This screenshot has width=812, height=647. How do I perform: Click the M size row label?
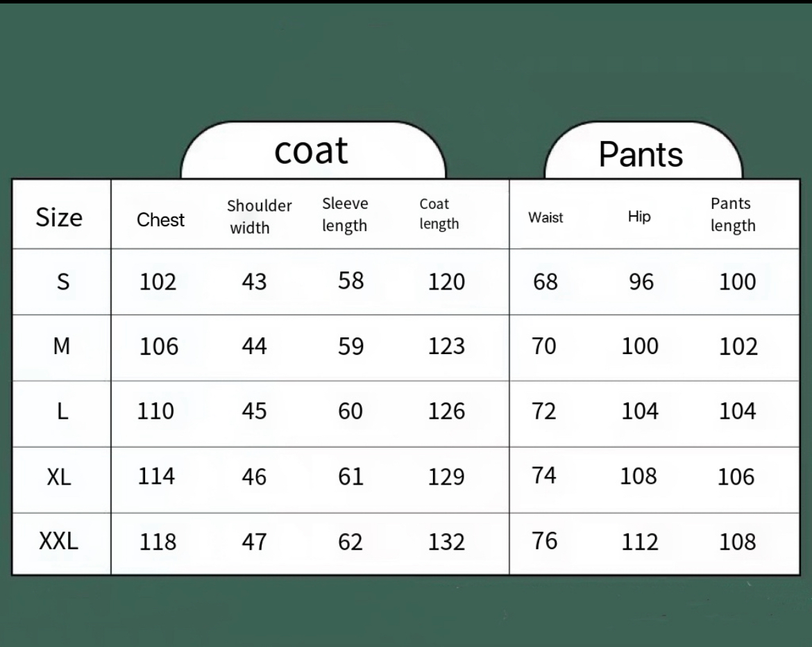coord(62,346)
